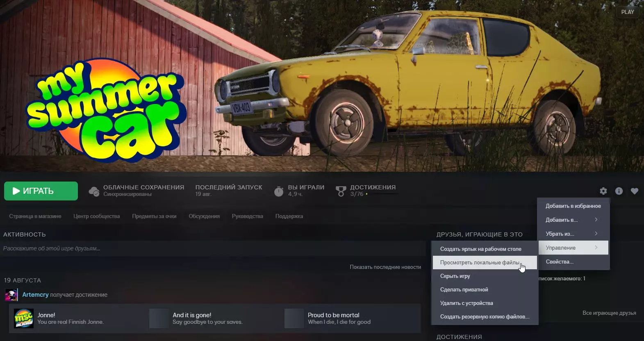Screen dimensions: 644x341
Task: Select Просмотреть локальные файлы
Action: [485, 263]
